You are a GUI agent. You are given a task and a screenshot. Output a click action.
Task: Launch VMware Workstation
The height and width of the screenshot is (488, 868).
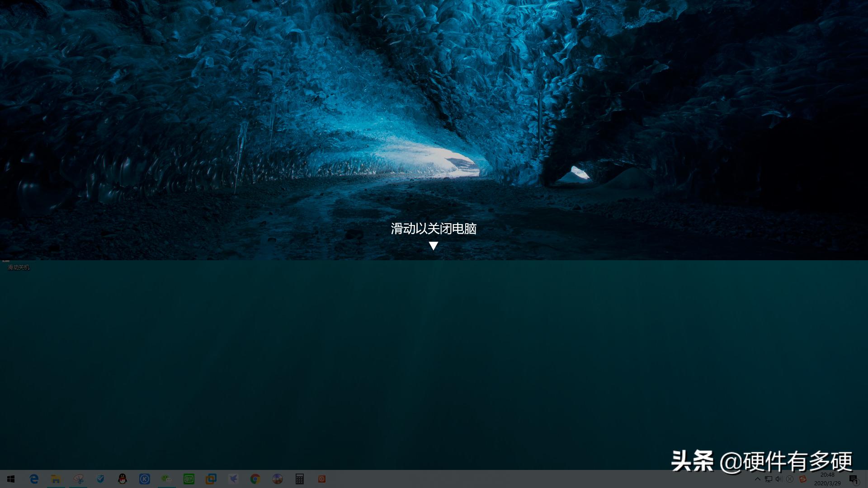pyautogui.click(x=211, y=479)
